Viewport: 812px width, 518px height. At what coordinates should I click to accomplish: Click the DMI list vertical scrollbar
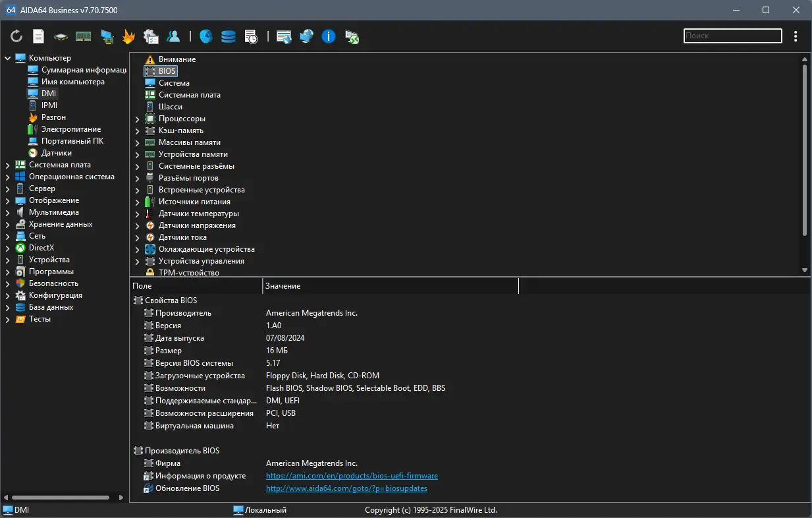805,150
